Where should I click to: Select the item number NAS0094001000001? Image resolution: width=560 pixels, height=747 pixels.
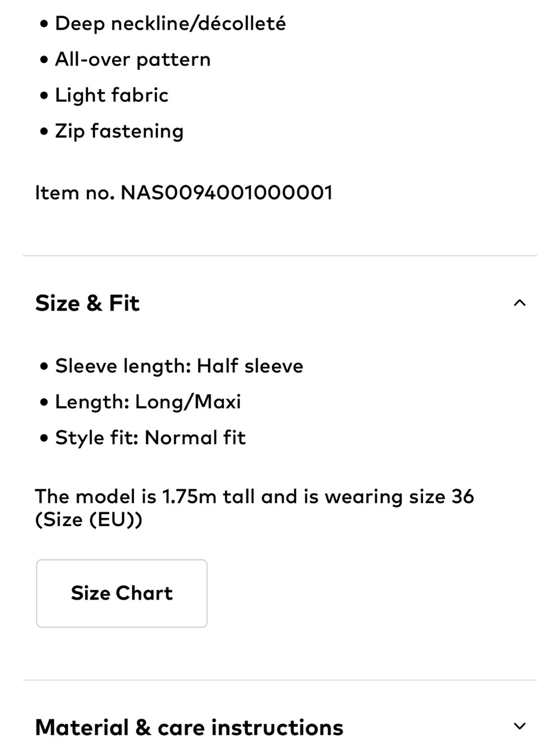pos(227,193)
